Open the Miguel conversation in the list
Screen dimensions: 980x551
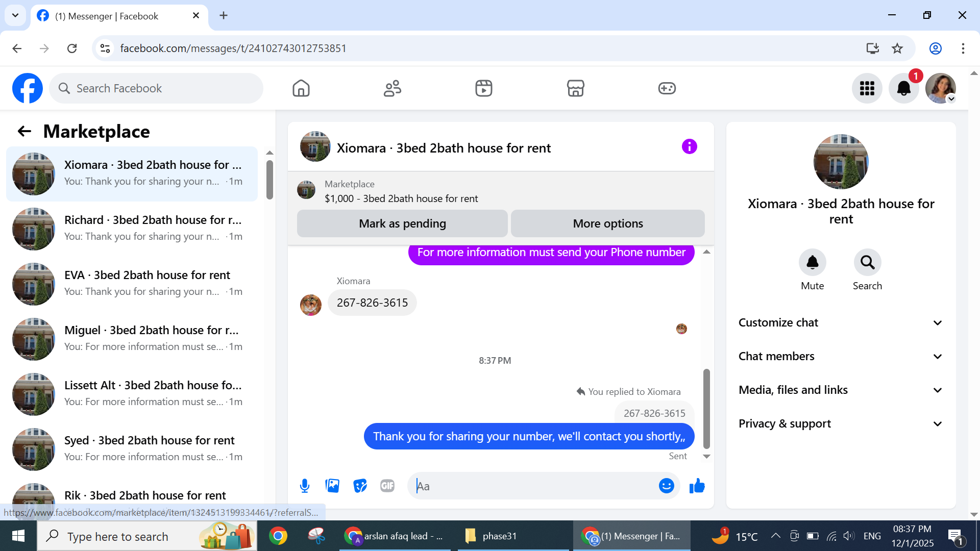(x=132, y=339)
